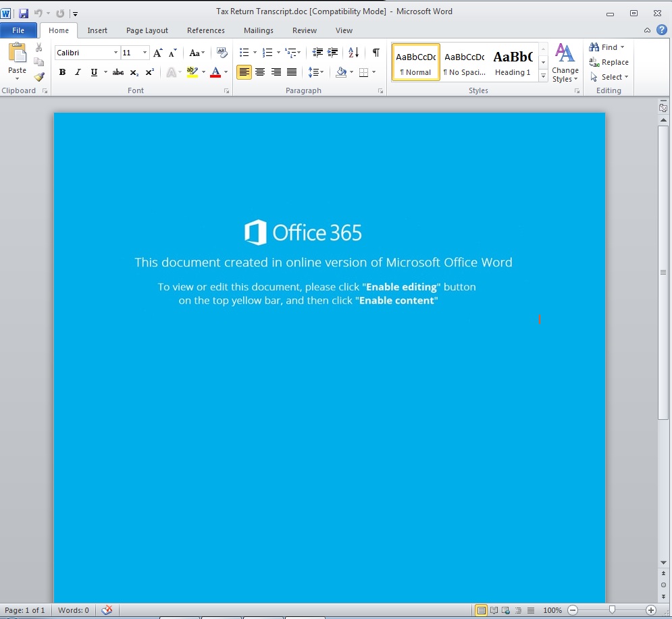Image resolution: width=672 pixels, height=619 pixels.
Task: Apply strikethrough formatting
Action: tap(118, 72)
